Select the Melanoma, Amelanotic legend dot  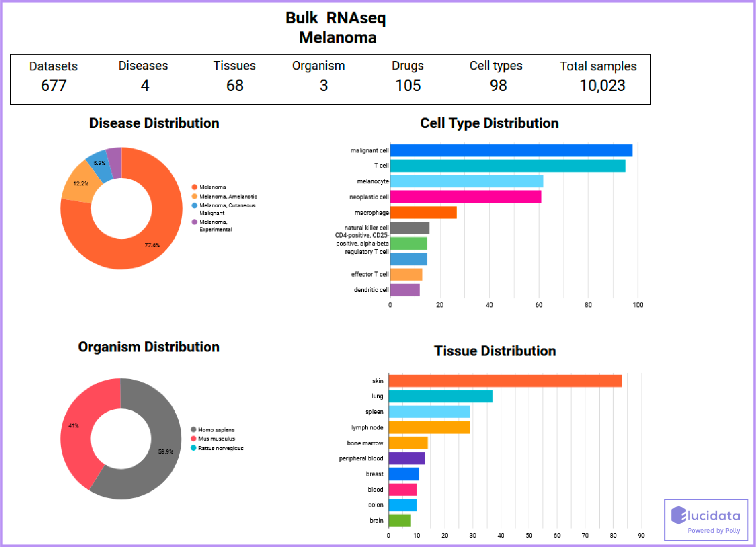coord(193,197)
